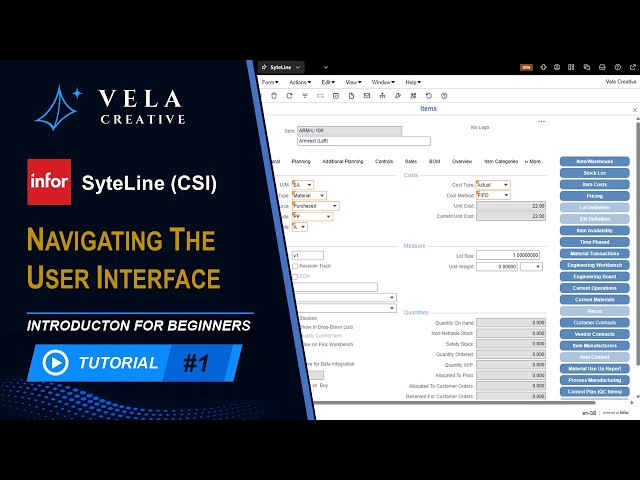The width and height of the screenshot is (640, 480).
Task: Close the Items form with the X
Action: click(635, 110)
